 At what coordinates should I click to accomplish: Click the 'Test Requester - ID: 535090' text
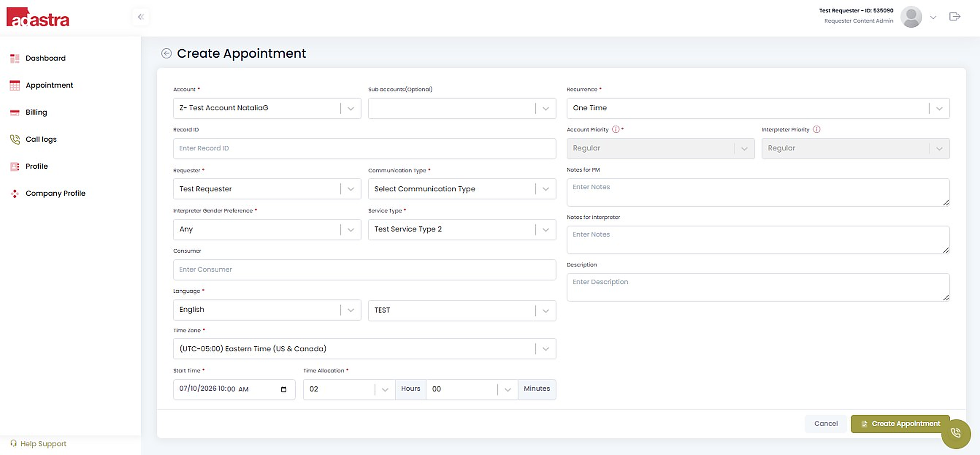pos(856,11)
